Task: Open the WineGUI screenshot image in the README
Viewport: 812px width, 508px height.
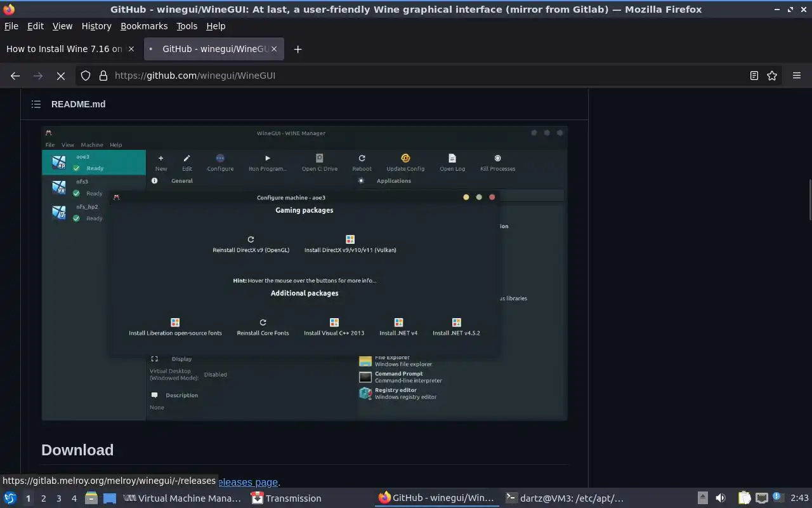Action: pos(304,273)
